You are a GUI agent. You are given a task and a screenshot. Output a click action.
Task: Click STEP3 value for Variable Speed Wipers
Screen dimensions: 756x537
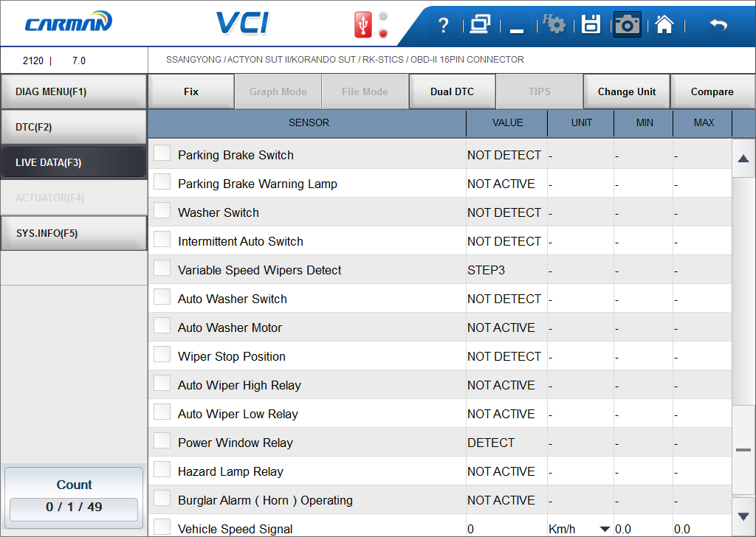click(486, 270)
